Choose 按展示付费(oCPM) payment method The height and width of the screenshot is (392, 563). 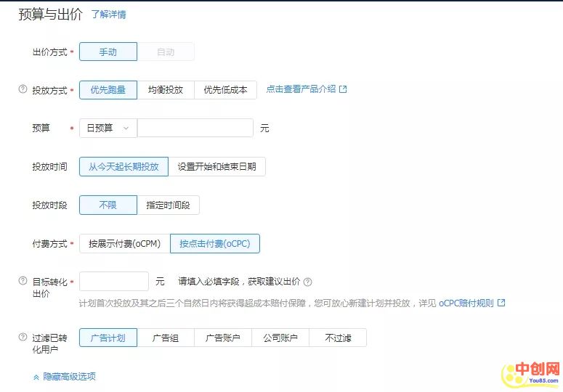tap(124, 243)
